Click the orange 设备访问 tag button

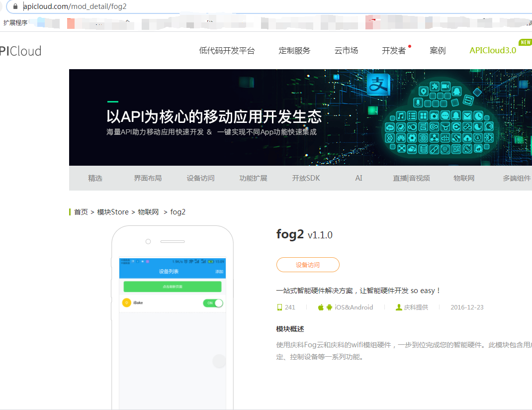click(x=308, y=265)
